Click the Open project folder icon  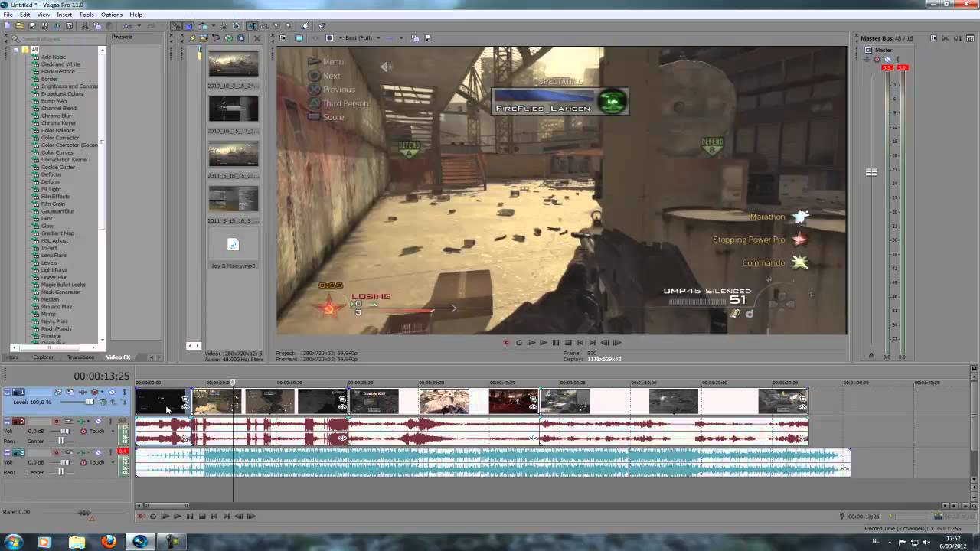(x=20, y=26)
